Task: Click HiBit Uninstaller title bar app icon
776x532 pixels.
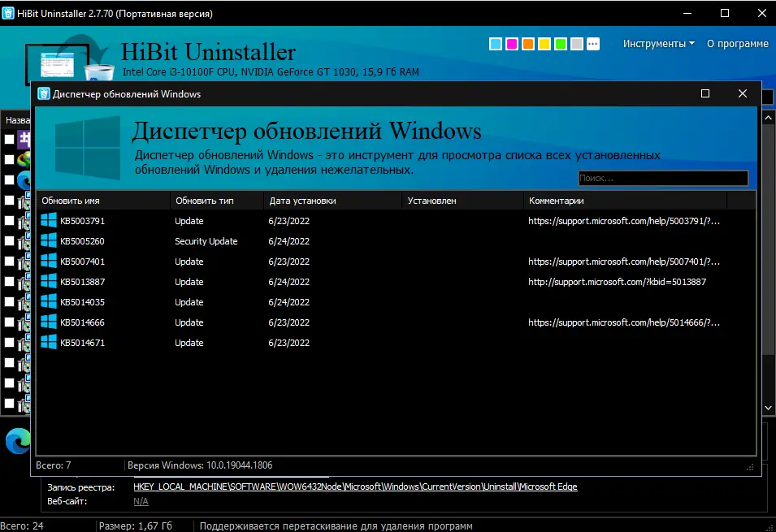Action: click(x=8, y=13)
